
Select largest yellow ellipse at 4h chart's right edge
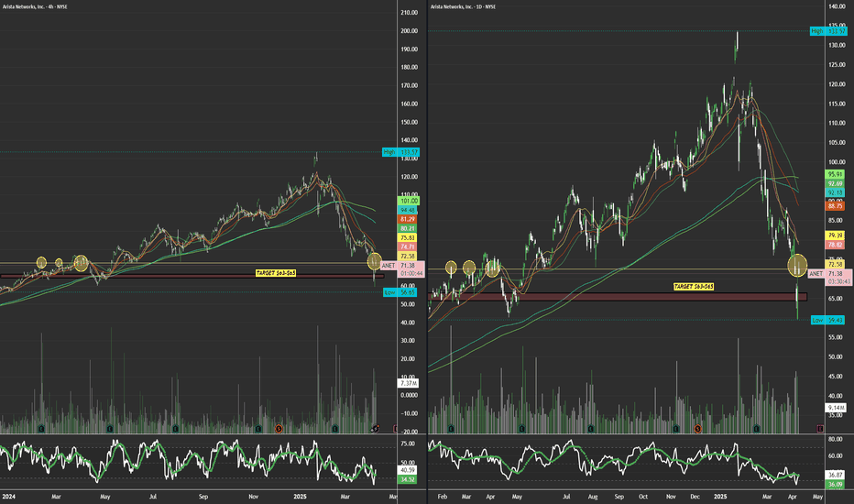pos(374,261)
